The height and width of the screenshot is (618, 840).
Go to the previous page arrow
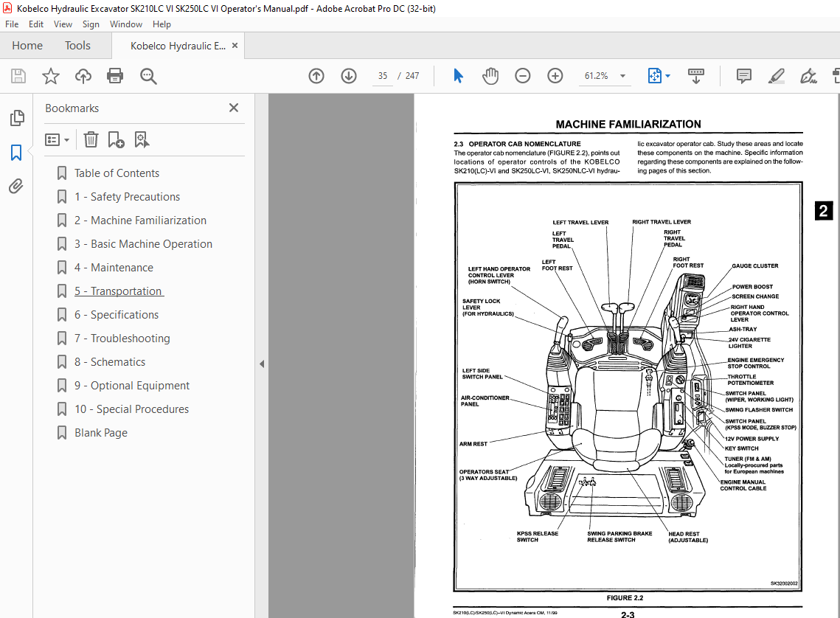click(x=316, y=76)
